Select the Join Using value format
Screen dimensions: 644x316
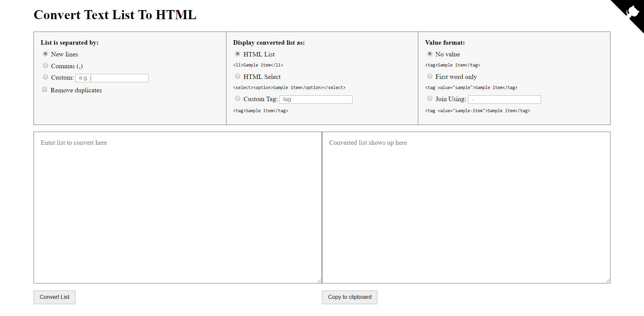pos(430,98)
